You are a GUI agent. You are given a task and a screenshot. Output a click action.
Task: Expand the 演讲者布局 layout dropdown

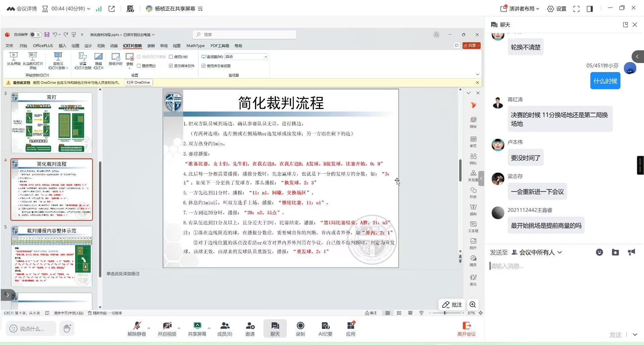click(x=520, y=9)
